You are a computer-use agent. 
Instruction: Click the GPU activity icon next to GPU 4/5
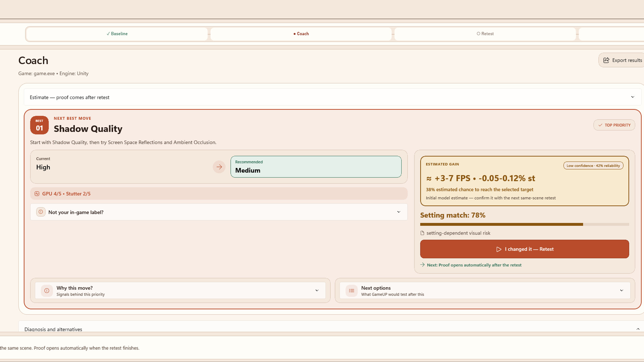pos(37,194)
